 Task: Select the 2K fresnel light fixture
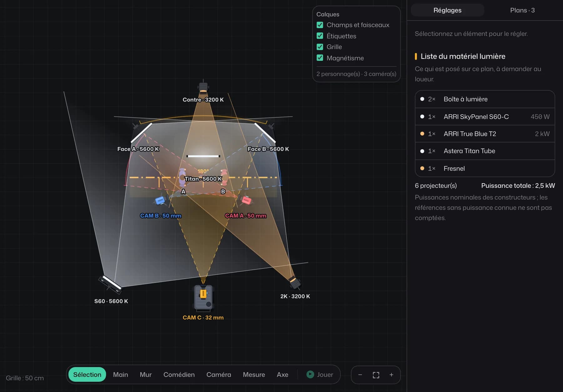294,282
